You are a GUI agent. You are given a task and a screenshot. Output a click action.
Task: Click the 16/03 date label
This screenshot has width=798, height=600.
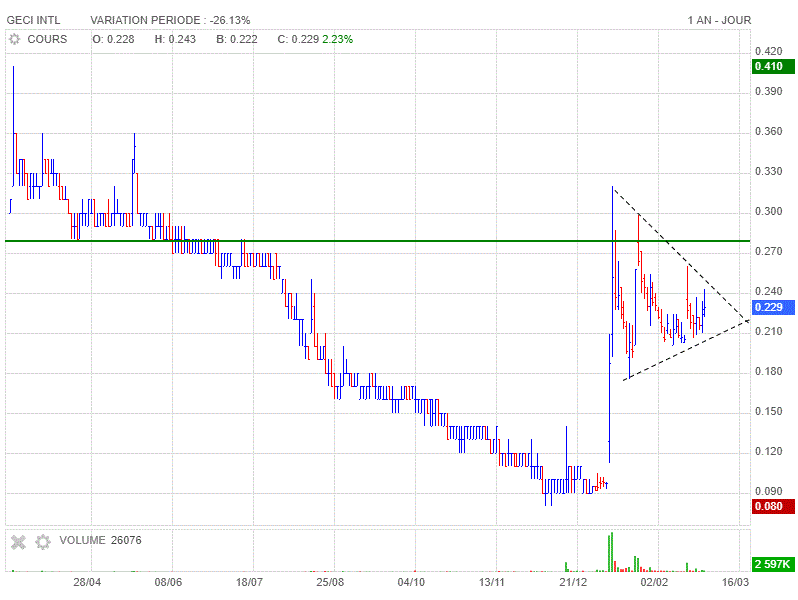735,582
